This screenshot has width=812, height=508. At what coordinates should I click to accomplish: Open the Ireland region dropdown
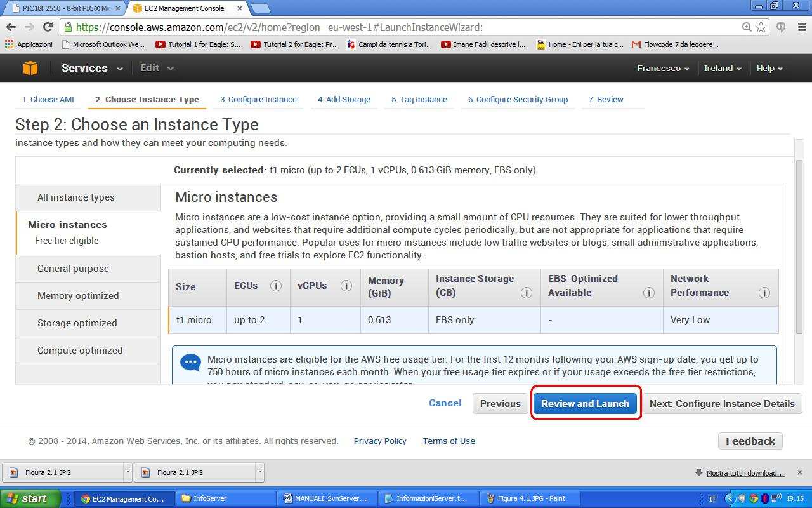tap(723, 68)
